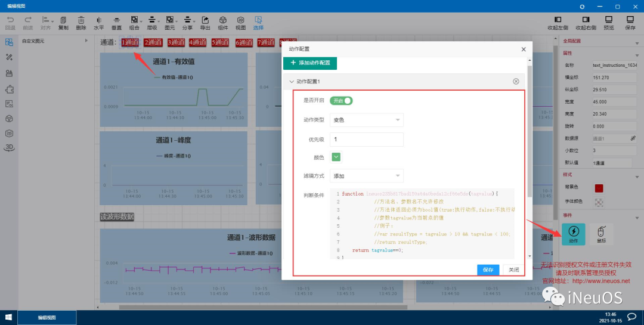This screenshot has width=644, height=325.
Task: Open the 3D tool in left sidebar
Action: (9, 148)
